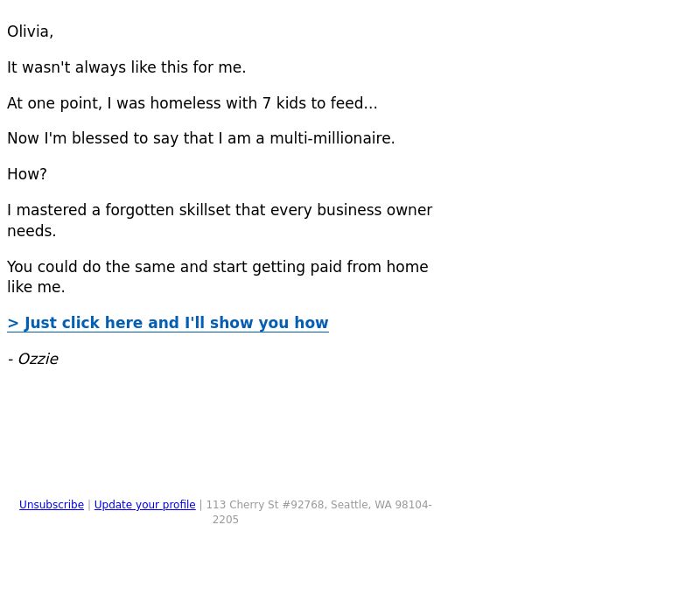Image resolution: width=700 pixels, height=595 pixels.
Task: Click the phrase '7 kids to feed...'
Action: pos(319,103)
